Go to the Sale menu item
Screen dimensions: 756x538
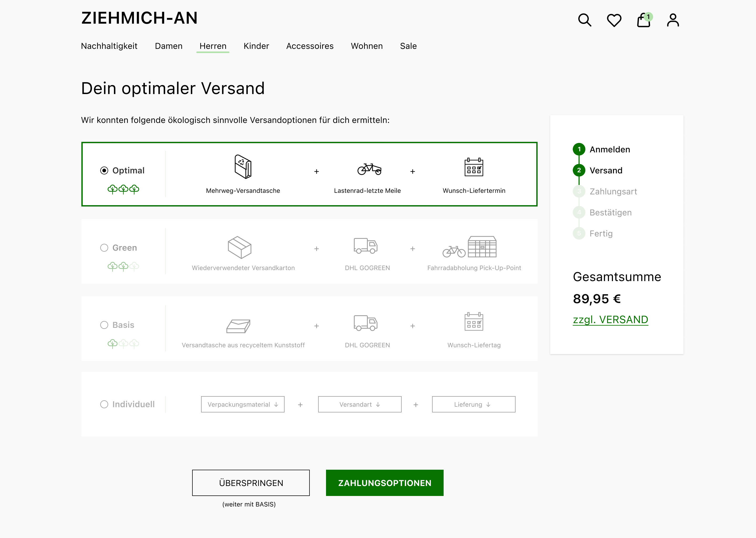pyautogui.click(x=408, y=46)
